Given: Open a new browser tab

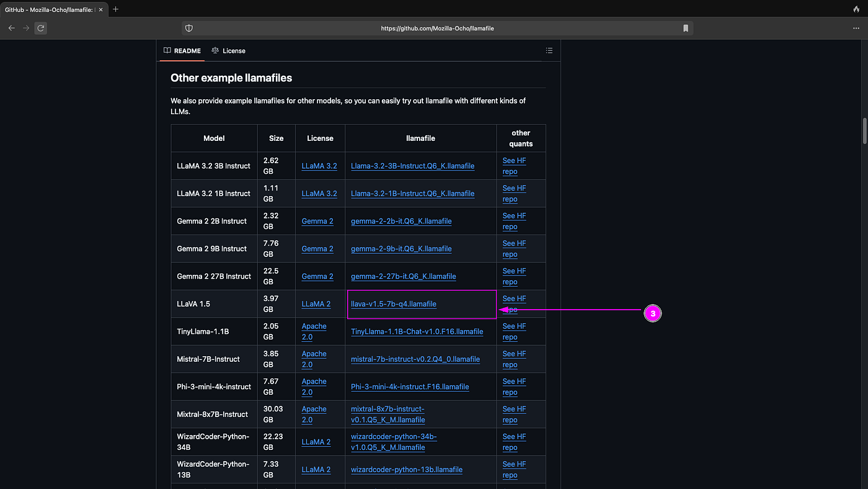Looking at the screenshot, I should point(115,9).
